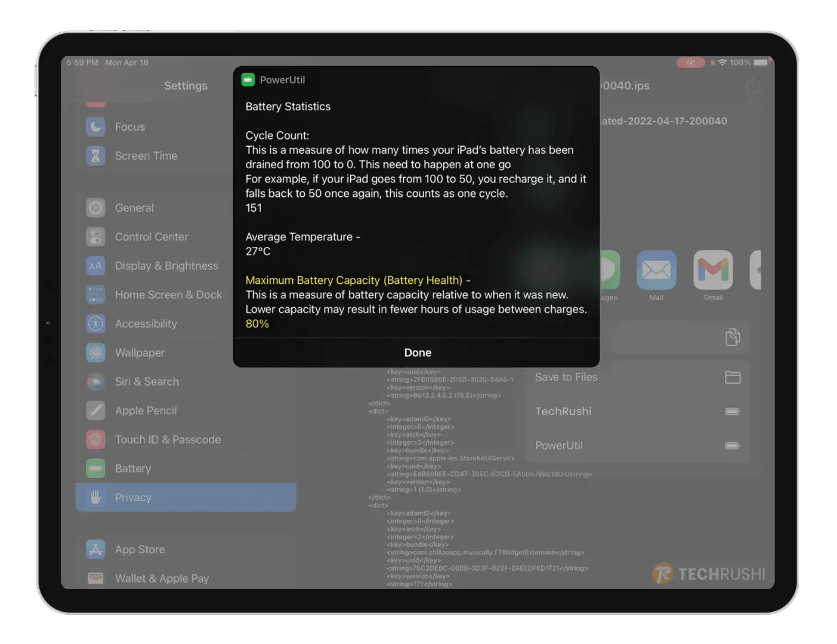Image resolution: width=837 pixels, height=644 pixels.
Task: Select Apple Pencil in sidebar
Action: 186,410
